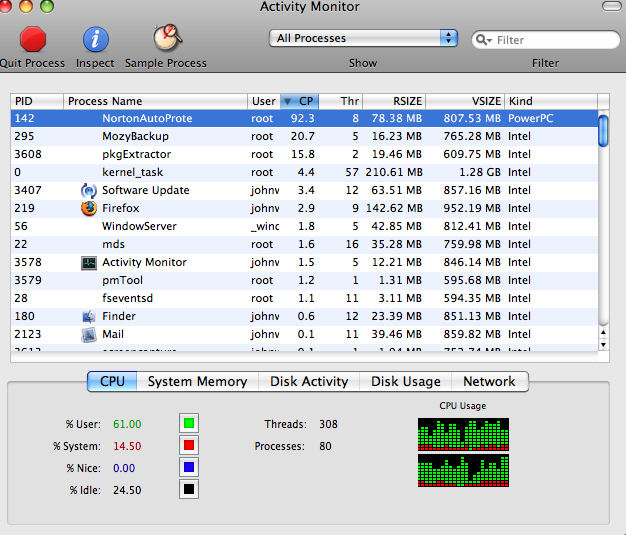Click the magnifier icon in Filter field

[x=483, y=40]
